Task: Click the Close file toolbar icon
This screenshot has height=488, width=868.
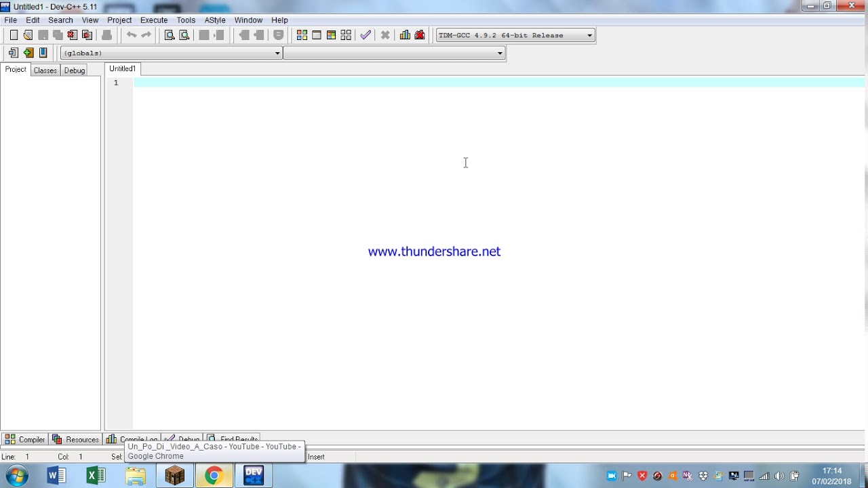Action: pyautogui.click(x=73, y=35)
